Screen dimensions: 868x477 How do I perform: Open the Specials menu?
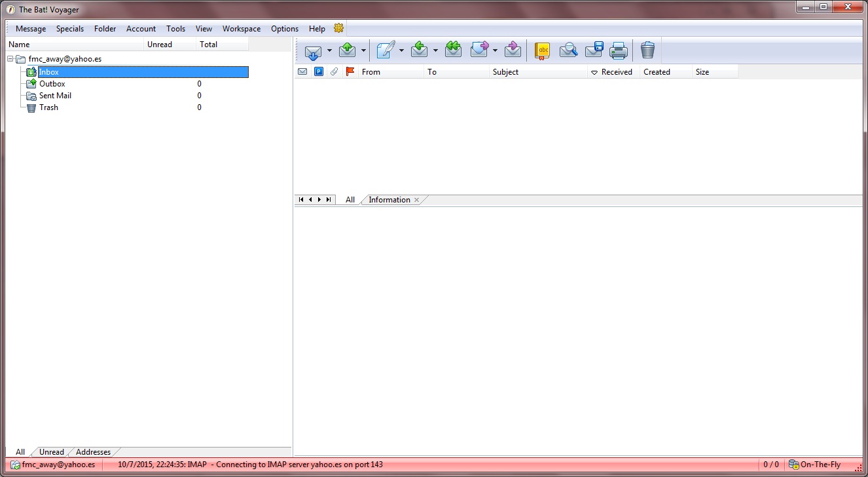point(70,29)
